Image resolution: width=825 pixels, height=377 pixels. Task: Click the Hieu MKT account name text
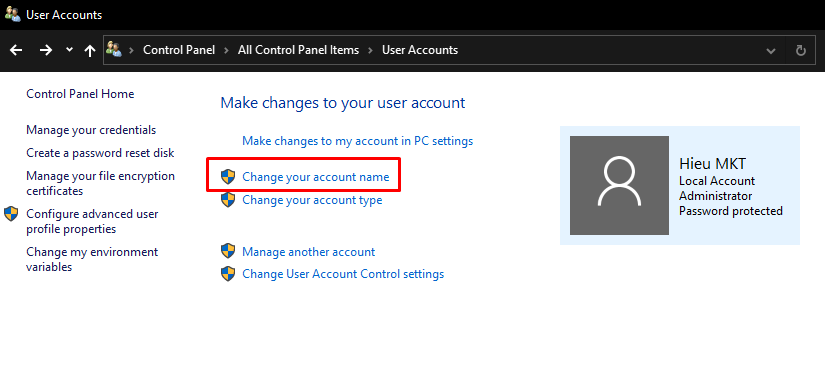tap(712, 164)
